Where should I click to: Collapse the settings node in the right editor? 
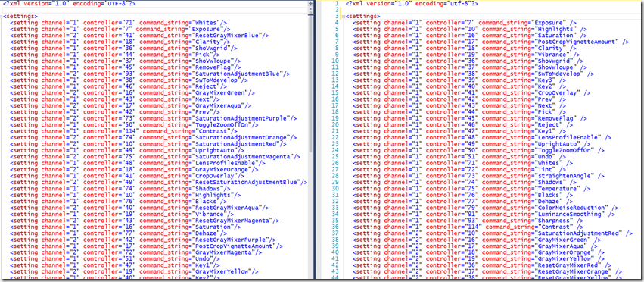[x=344, y=17]
